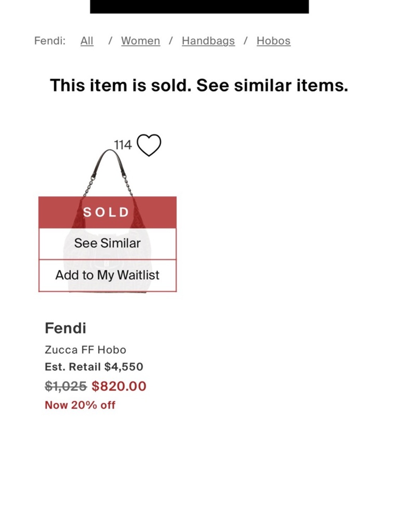Screen dimensions: 399x532
Task: Click the $820.00 sale price
Action: tap(119, 386)
